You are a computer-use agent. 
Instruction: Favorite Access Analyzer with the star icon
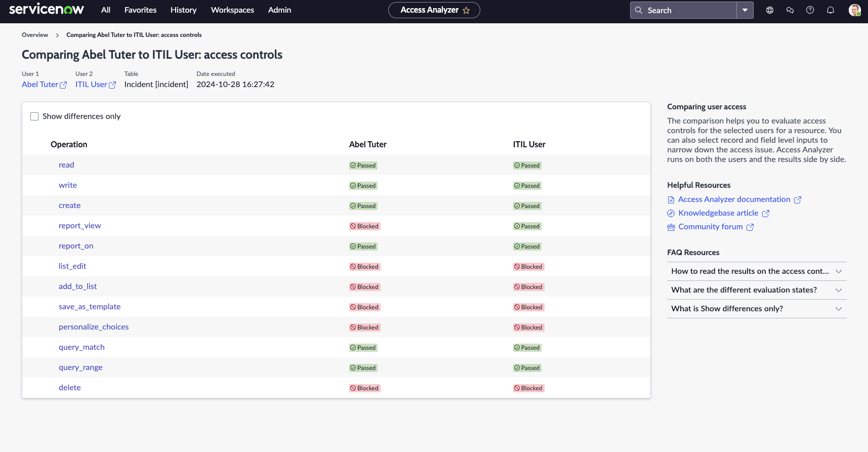coord(466,10)
